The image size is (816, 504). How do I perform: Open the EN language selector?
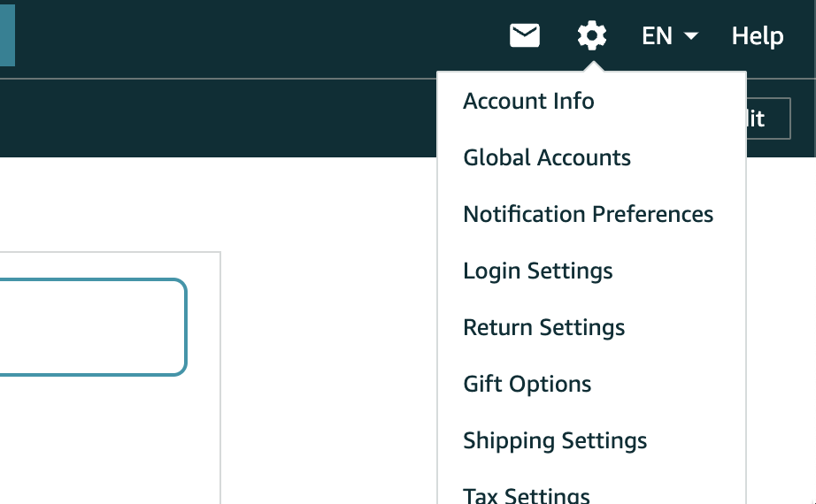point(658,36)
